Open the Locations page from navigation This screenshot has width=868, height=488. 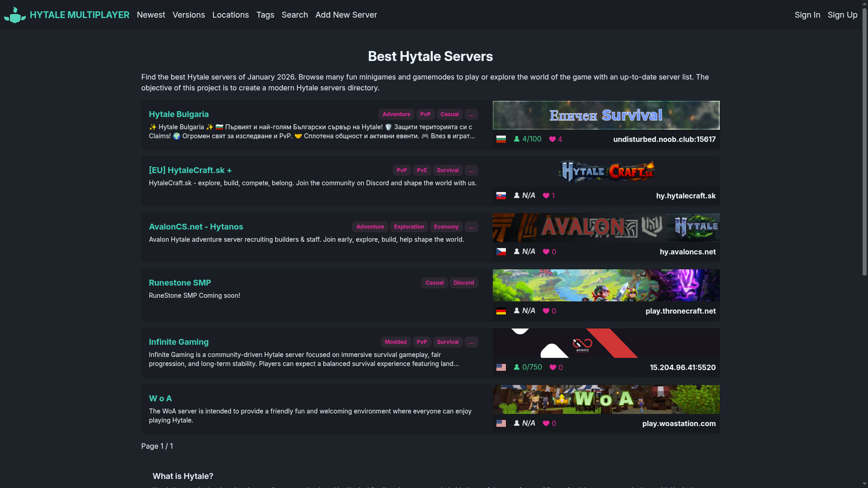230,15
